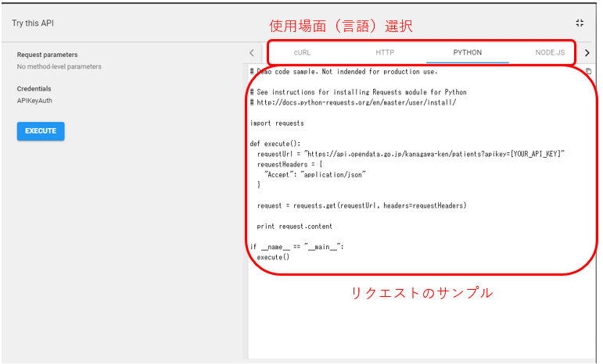
Task: Show more language tabs with right chevron
Action: (587, 52)
